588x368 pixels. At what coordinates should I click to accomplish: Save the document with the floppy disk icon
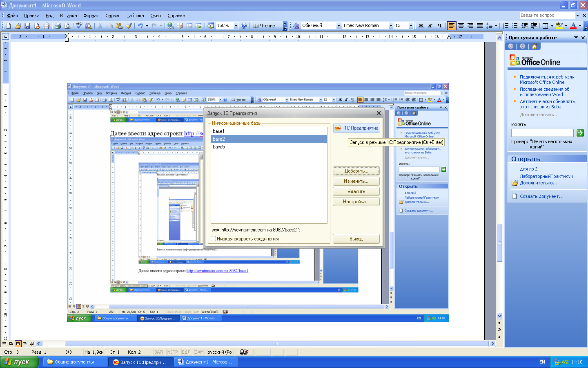pyautogui.click(x=27, y=26)
